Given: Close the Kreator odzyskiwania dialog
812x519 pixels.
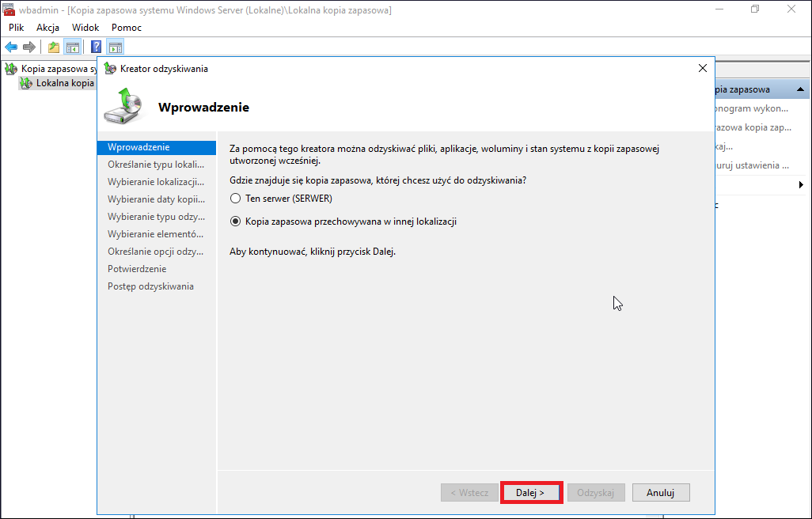Looking at the screenshot, I should coord(703,68).
